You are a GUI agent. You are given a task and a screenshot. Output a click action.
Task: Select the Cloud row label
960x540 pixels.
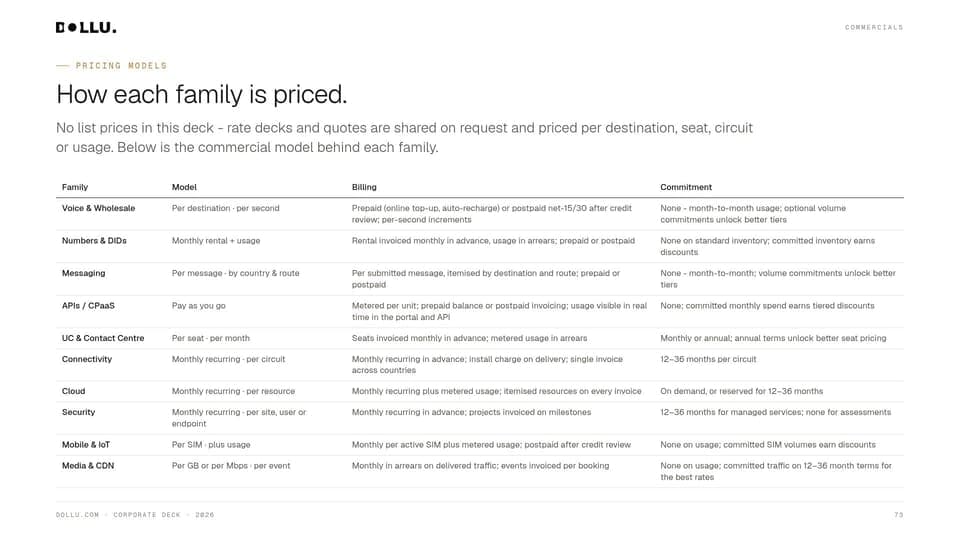(x=73, y=391)
